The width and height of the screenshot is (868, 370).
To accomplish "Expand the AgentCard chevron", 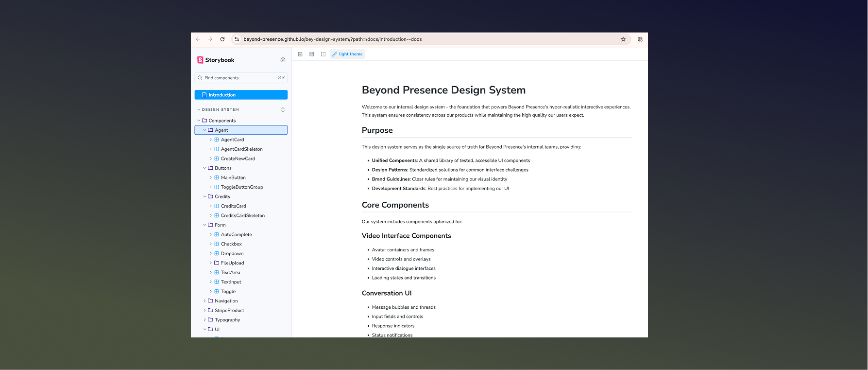I will point(211,140).
